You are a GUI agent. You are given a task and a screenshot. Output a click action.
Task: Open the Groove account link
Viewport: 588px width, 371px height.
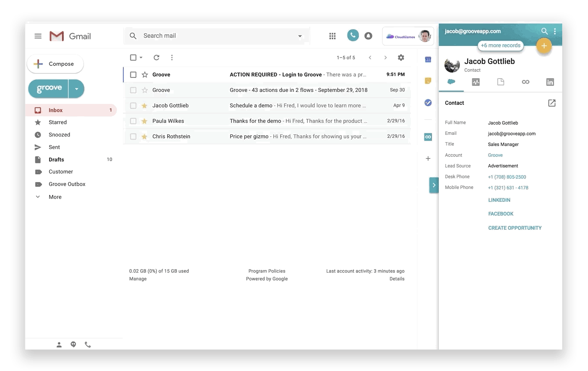pyautogui.click(x=495, y=155)
